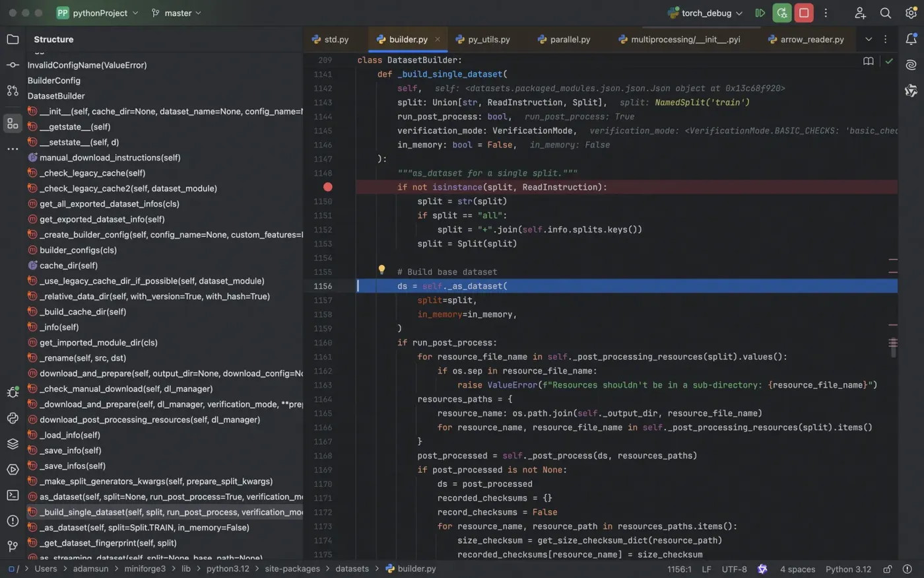Switch to the py_utils.py tab

[483, 40]
